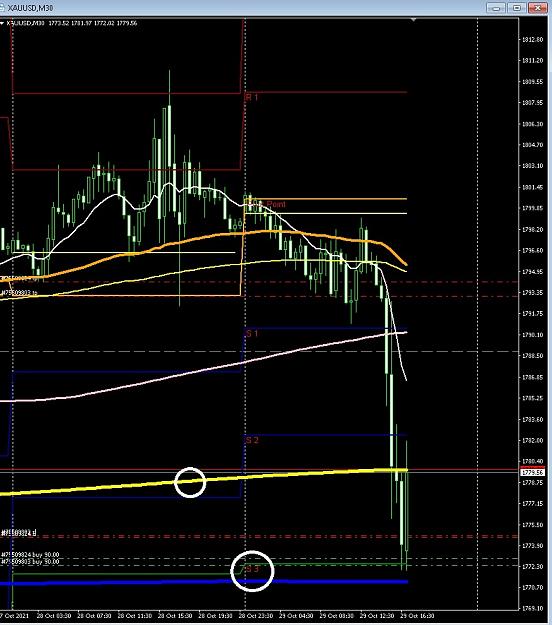Screen dimensions: 552x625
Task: Click the XAUUSD,M30 title bar text
Action: [x=30, y=8]
